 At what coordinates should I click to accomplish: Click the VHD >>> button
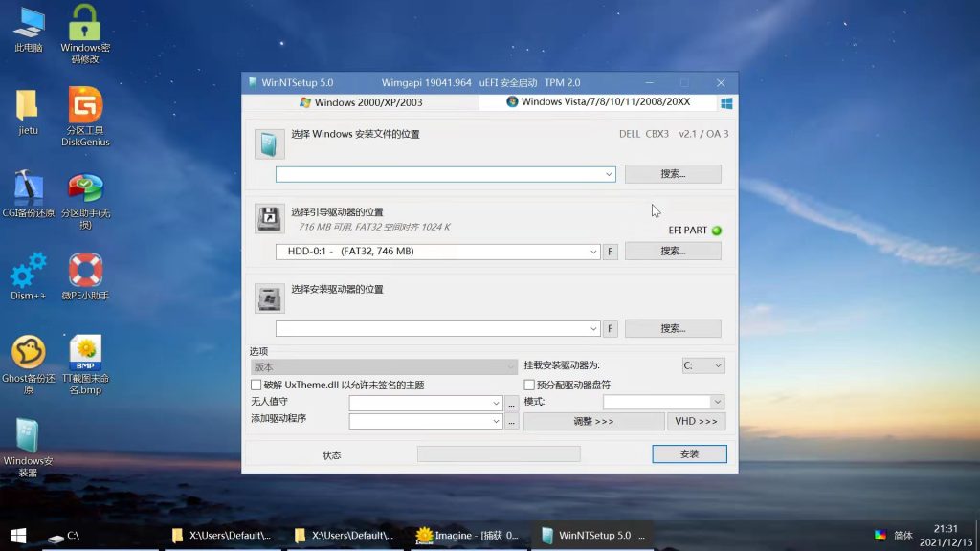point(697,421)
